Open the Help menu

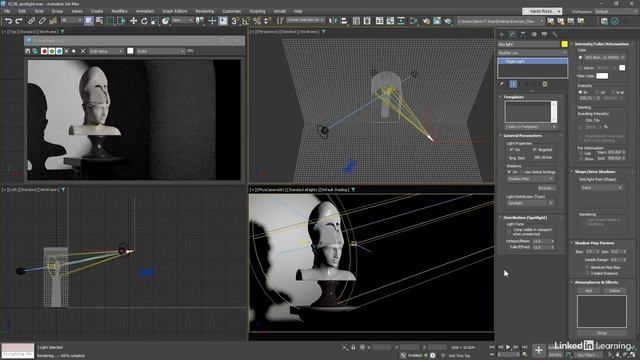(x=298, y=11)
